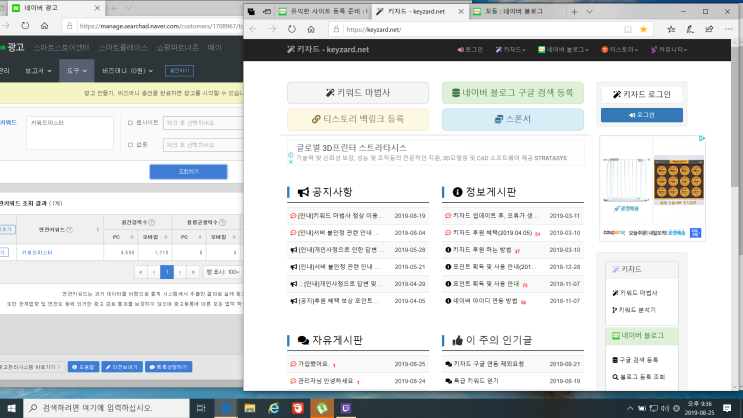Open the 업종 selection dropdown
The image size is (743, 418).
pos(203,145)
